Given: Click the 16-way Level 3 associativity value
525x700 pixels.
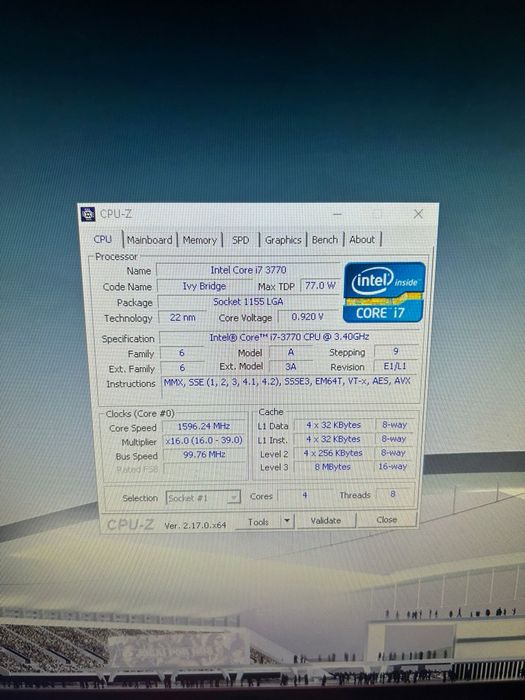Looking at the screenshot, I should tap(392, 467).
